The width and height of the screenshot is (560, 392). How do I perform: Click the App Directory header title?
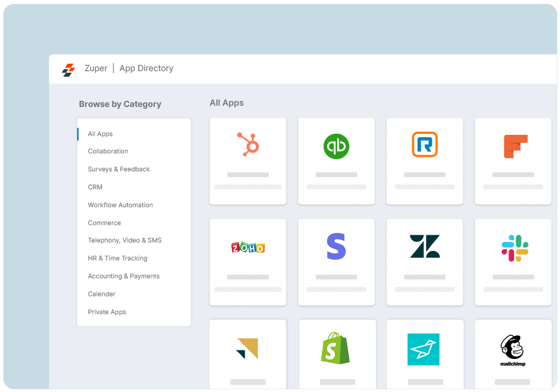click(x=146, y=68)
